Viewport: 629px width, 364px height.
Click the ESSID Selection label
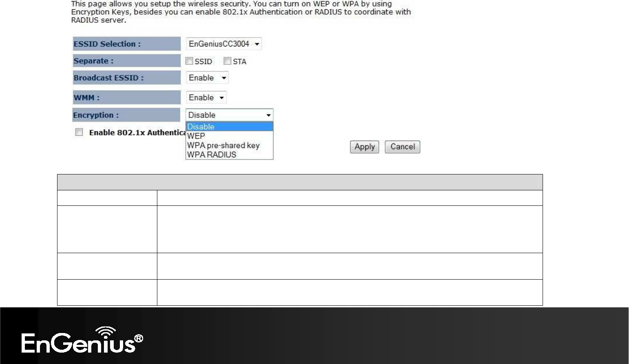pos(107,44)
